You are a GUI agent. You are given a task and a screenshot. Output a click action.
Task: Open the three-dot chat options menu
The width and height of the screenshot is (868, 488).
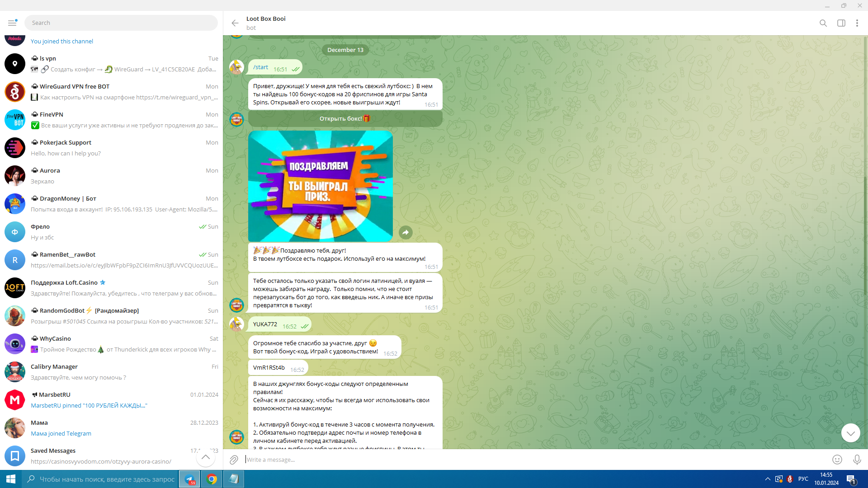click(857, 23)
